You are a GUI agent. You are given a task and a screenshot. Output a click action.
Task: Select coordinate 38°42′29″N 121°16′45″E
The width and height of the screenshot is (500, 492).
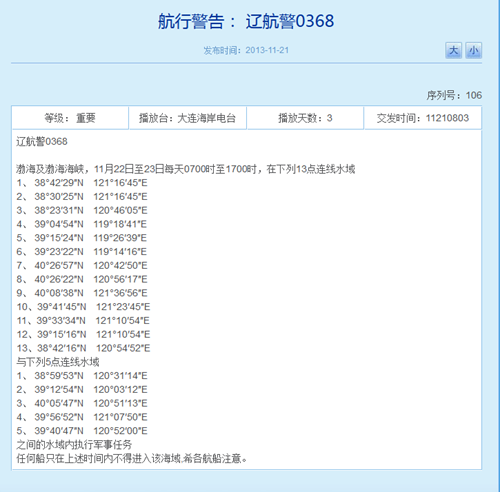pos(91,183)
